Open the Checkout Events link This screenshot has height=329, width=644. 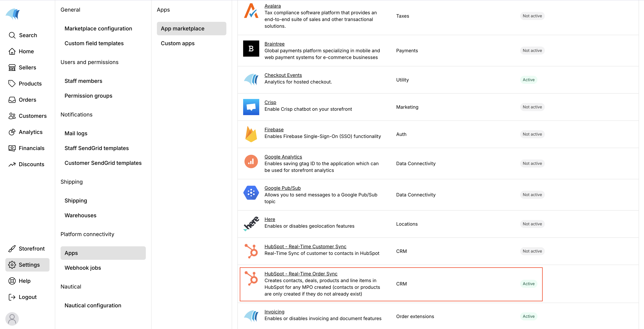point(283,75)
